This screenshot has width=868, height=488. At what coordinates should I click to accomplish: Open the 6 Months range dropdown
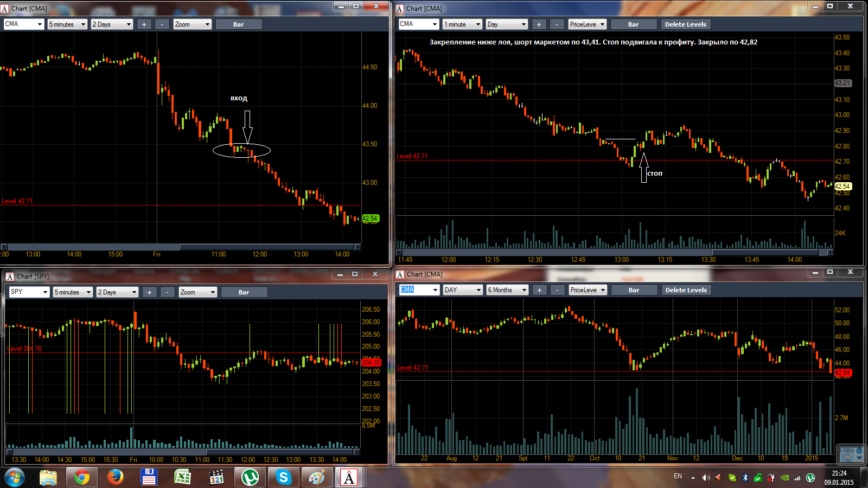(x=507, y=290)
